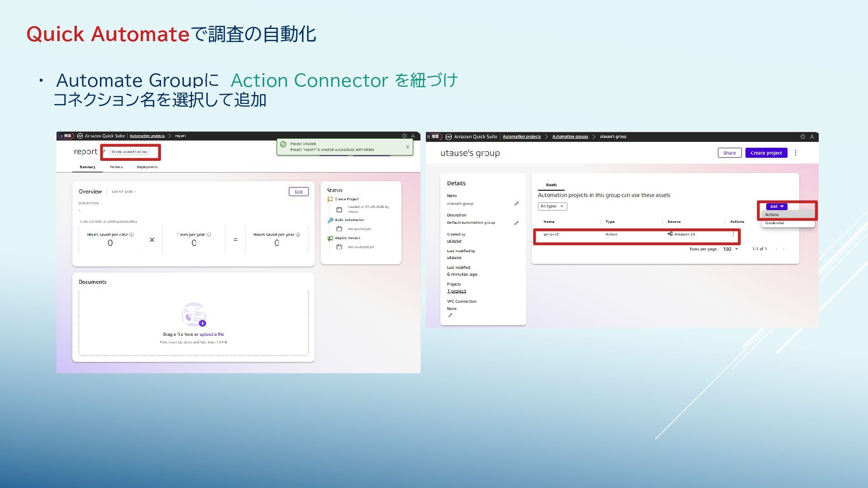Open the Add dropdown button
Viewport: 868px width, 488px height.
coord(777,206)
